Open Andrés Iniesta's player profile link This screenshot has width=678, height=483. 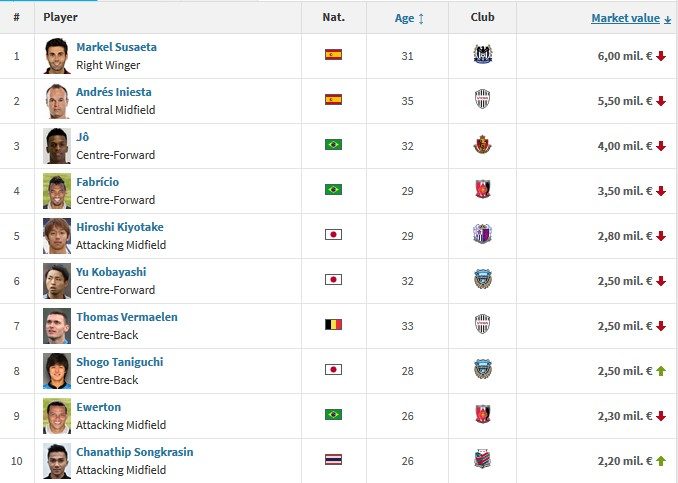pyautogui.click(x=114, y=92)
